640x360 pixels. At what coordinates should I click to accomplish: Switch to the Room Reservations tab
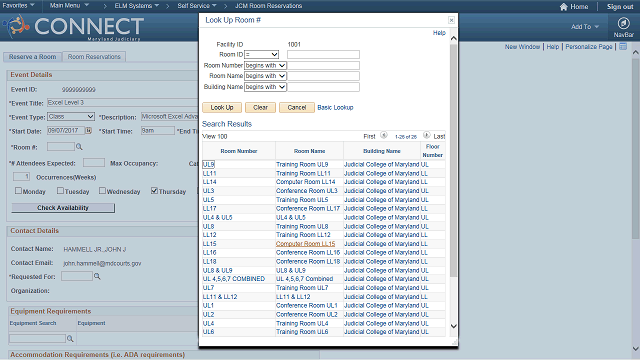coord(94,57)
